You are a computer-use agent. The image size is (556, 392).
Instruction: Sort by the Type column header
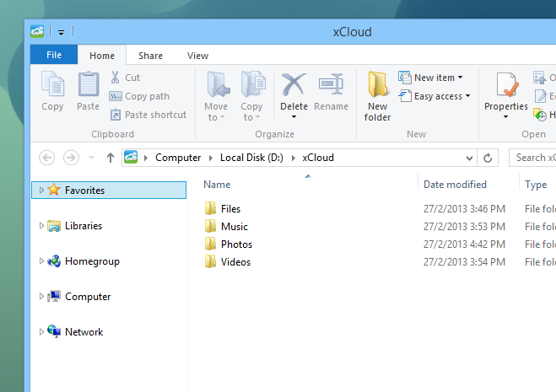(x=537, y=185)
